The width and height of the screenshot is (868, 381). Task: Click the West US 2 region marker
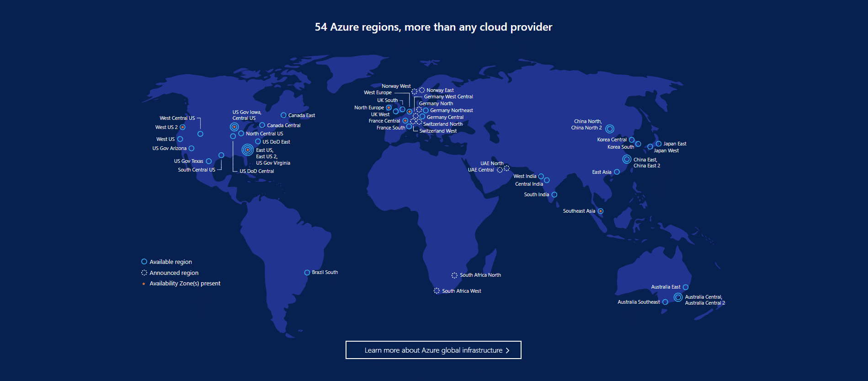pos(182,127)
